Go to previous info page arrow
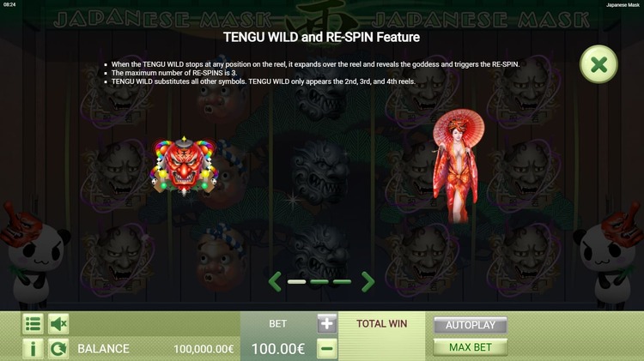644x361 pixels. (275, 281)
